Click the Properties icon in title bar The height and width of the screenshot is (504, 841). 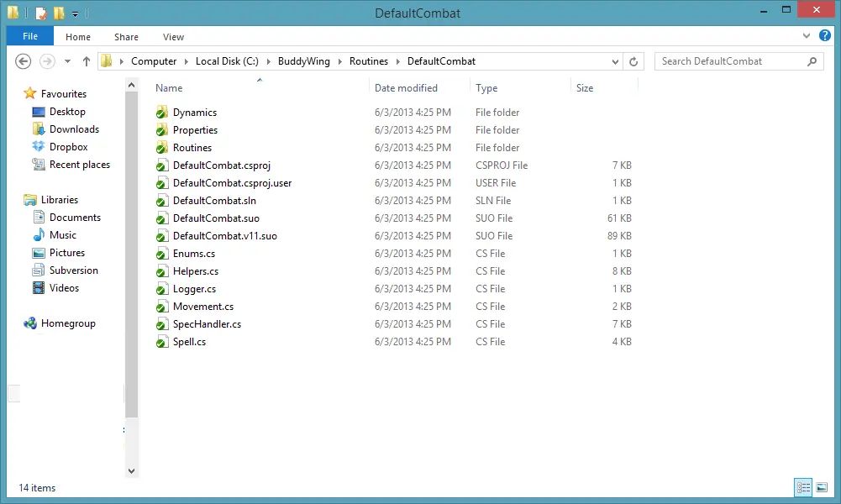click(x=40, y=13)
